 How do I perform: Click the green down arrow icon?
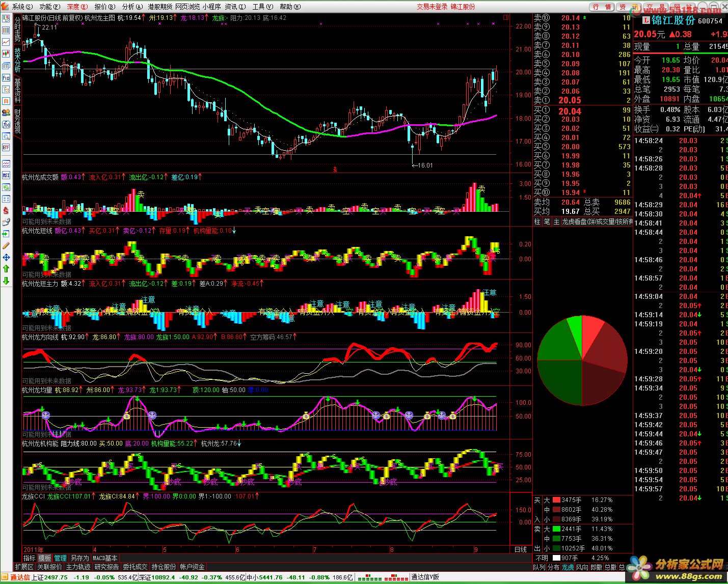point(6,281)
